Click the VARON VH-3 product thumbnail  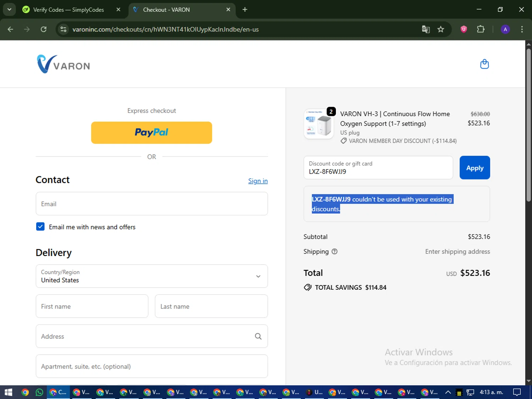(x=319, y=124)
